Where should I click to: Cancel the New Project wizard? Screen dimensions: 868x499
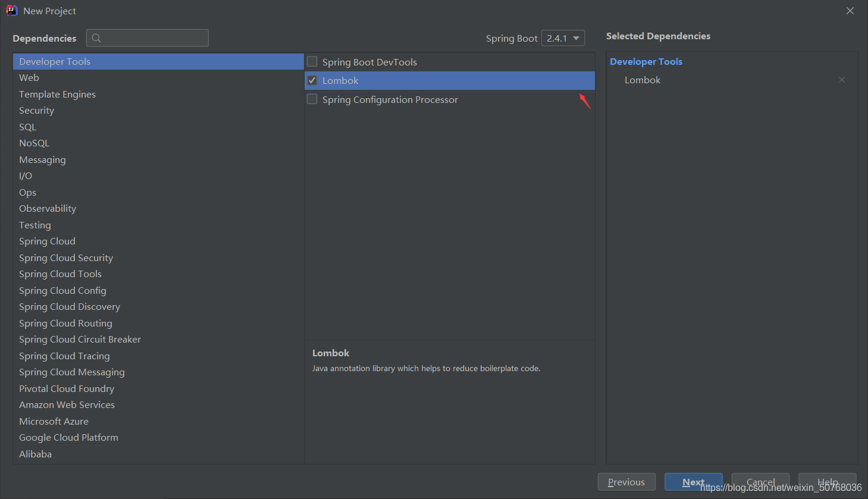pyautogui.click(x=760, y=482)
